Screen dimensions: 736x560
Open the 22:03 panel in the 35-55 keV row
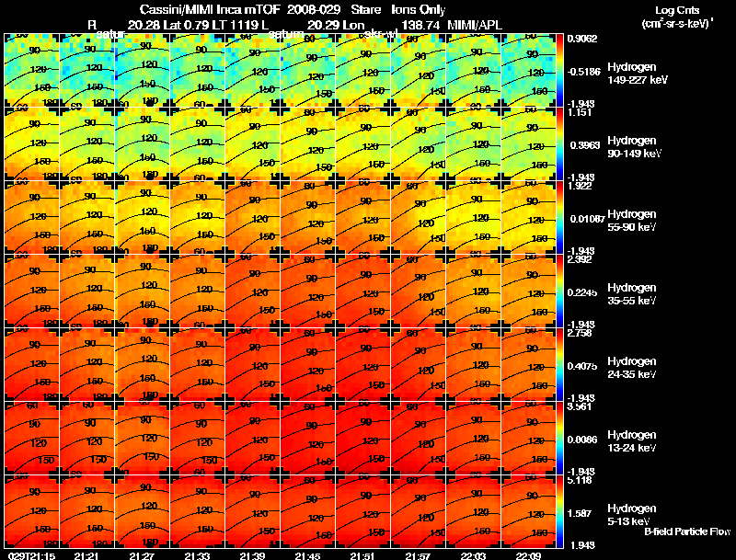pyautogui.click(x=474, y=291)
